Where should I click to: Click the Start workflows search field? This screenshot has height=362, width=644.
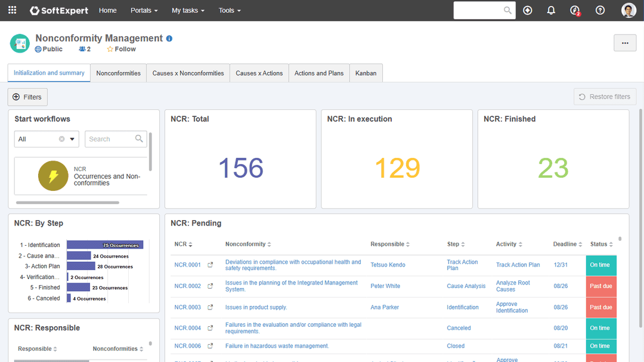111,139
